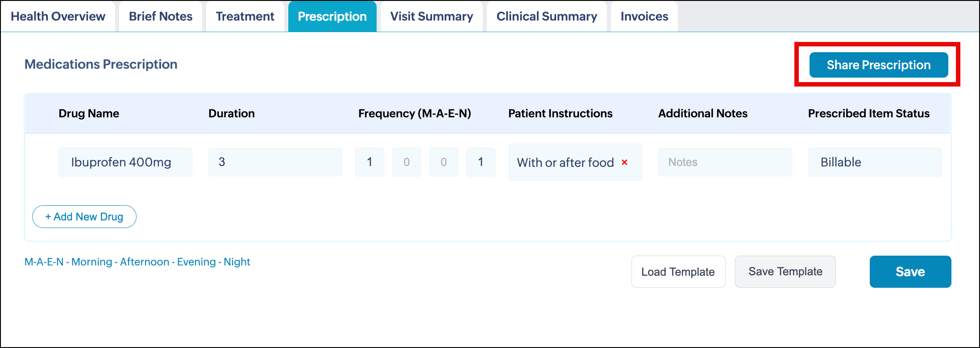Remove the 'With or after food' instruction
Viewport: 980px width, 348px height.
click(625, 162)
